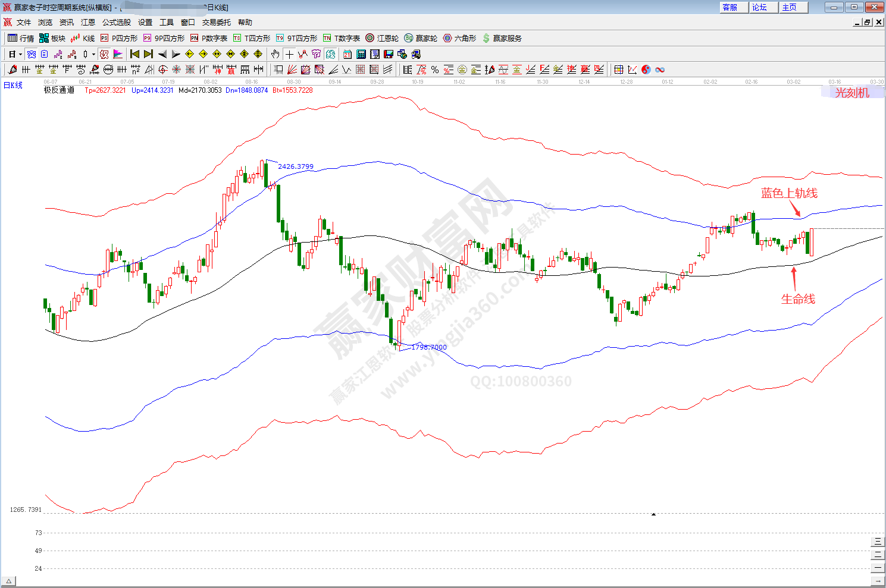Expand the 日 period dropdown arrow
Viewport: 886px width, 588px height.
click(20, 54)
